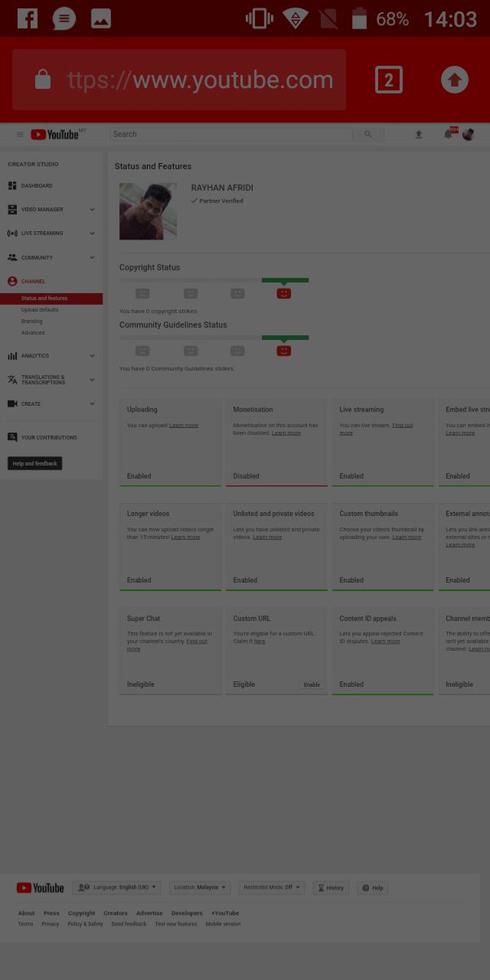
Task: Click Enable button on Custom URL card
Action: (312, 684)
